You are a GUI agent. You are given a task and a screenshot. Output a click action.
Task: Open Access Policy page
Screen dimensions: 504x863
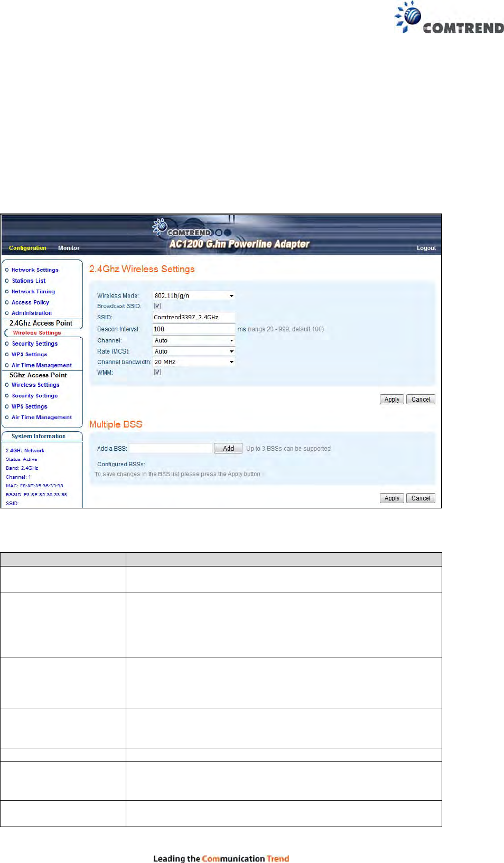pyautogui.click(x=30, y=302)
